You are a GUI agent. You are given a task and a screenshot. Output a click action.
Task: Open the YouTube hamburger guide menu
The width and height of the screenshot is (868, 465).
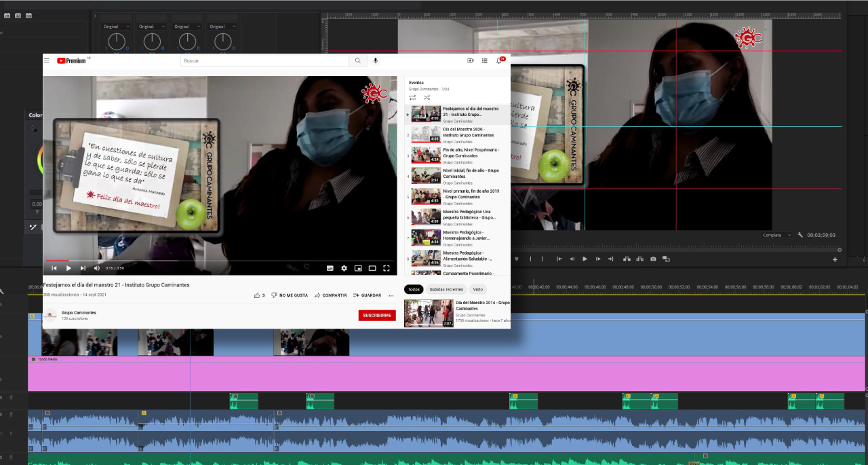[x=47, y=61]
